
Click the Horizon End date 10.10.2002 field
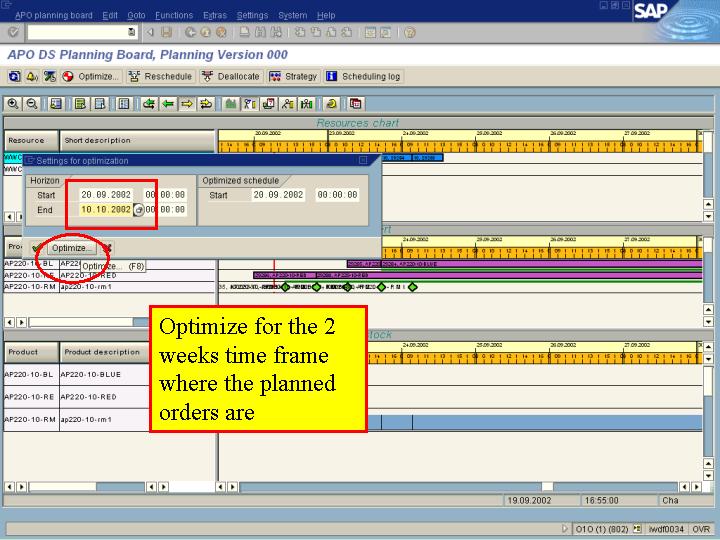106,210
